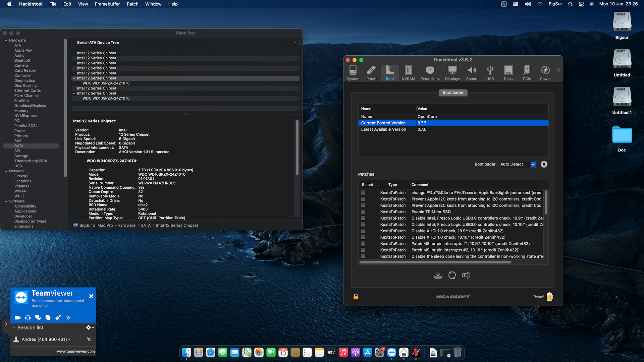Select the Sound icon in Hackintool
The width and height of the screenshot is (644, 362).
472,72
